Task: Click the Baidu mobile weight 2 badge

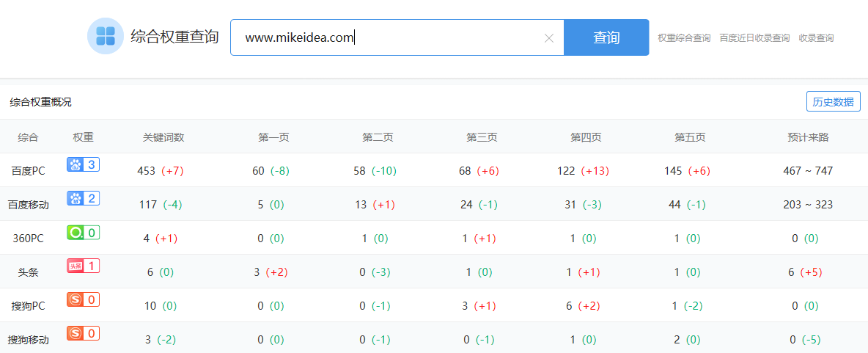Action: coord(83,198)
